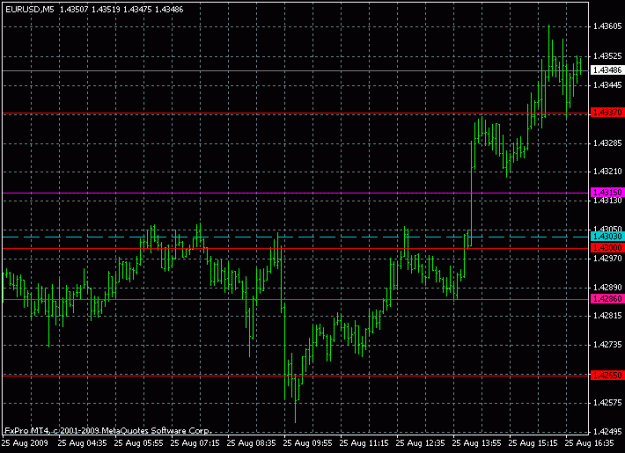Click the 1.42735 price scale value
Viewport: 625px width, 453px height.
coord(607,345)
